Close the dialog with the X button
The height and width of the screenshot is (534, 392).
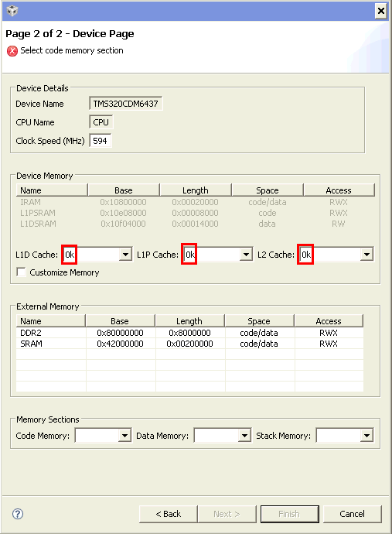coord(381,11)
